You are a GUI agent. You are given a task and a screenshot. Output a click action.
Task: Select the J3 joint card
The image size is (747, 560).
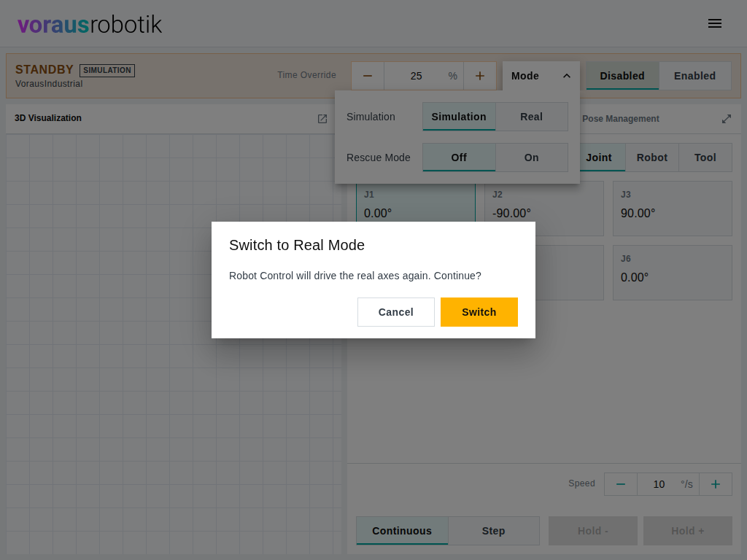click(672, 209)
